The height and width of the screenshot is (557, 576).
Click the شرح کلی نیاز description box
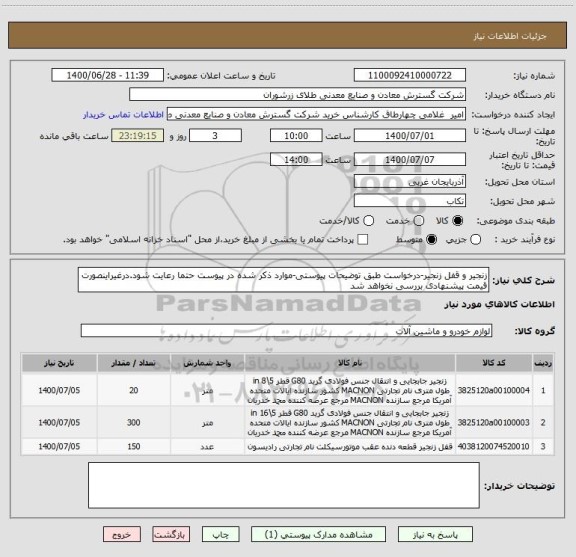point(283,281)
